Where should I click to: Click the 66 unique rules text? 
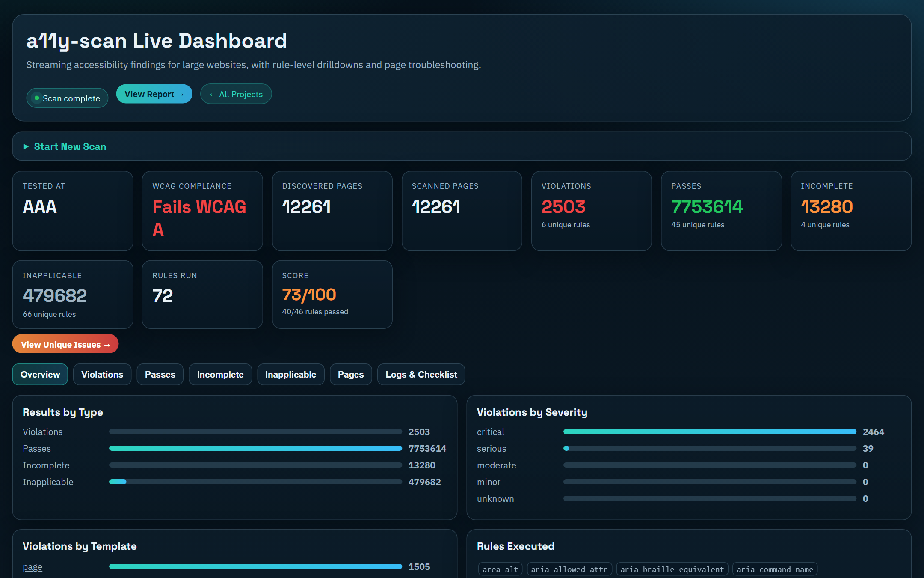click(x=49, y=314)
